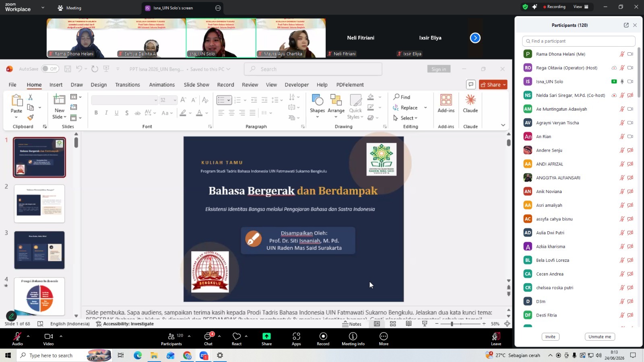
Task: Toggle Bold formatting
Action: (96, 113)
